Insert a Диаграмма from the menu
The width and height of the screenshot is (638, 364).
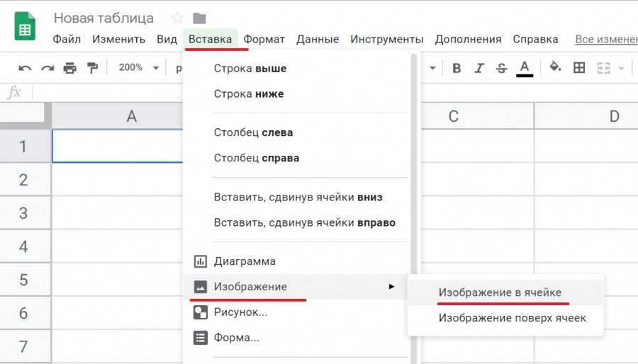pyautogui.click(x=245, y=261)
